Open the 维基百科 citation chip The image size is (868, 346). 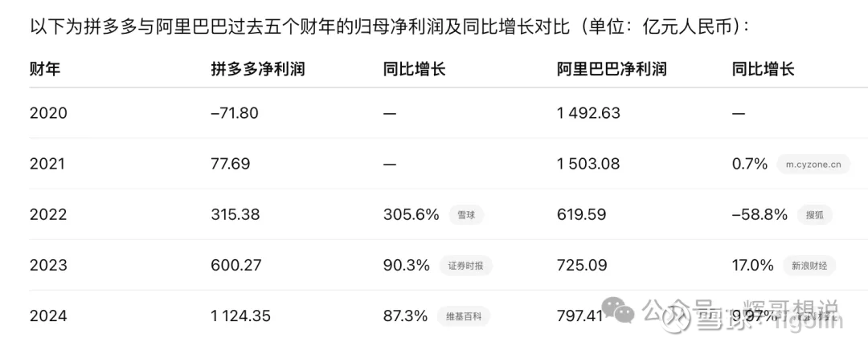[x=464, y=317]
